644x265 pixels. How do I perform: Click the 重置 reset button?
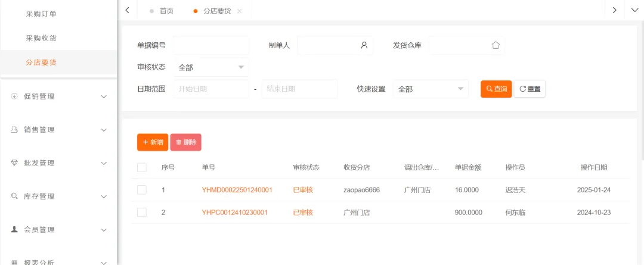pyautogui.click(x=530, y=89)
